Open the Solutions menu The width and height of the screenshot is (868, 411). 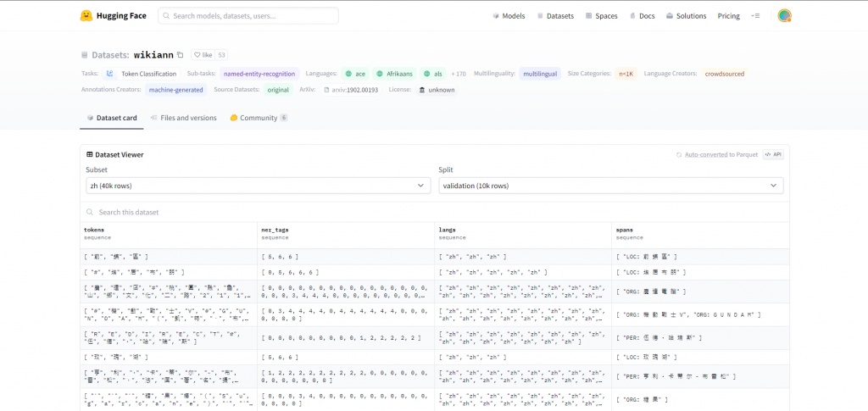[686, 16]
